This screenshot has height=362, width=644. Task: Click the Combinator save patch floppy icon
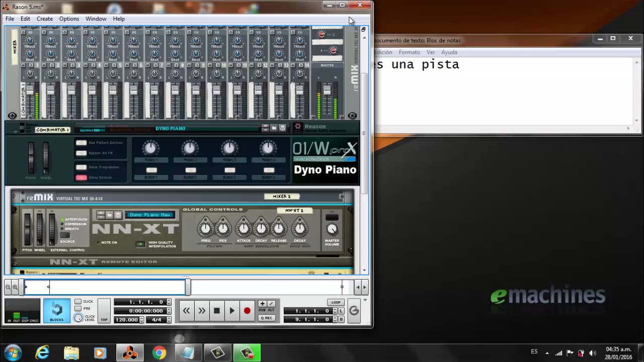pyautogui.click(x=282, y=128)
